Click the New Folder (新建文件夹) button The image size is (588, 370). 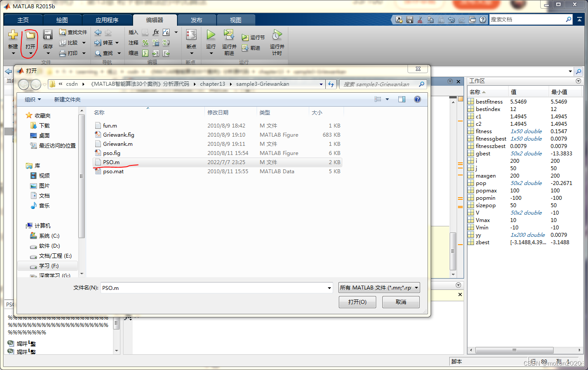click(x=67, y=100)
